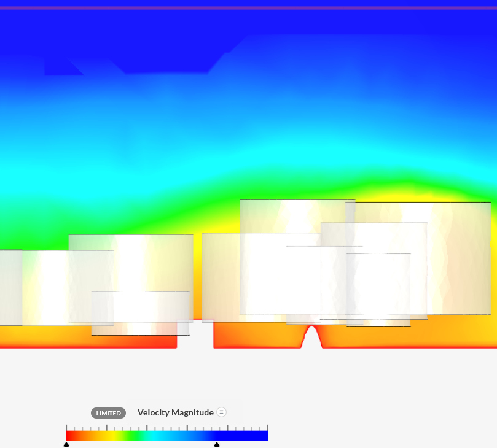
Task: Click the green band of the legend color bar
Action: [x=135, y=436]
